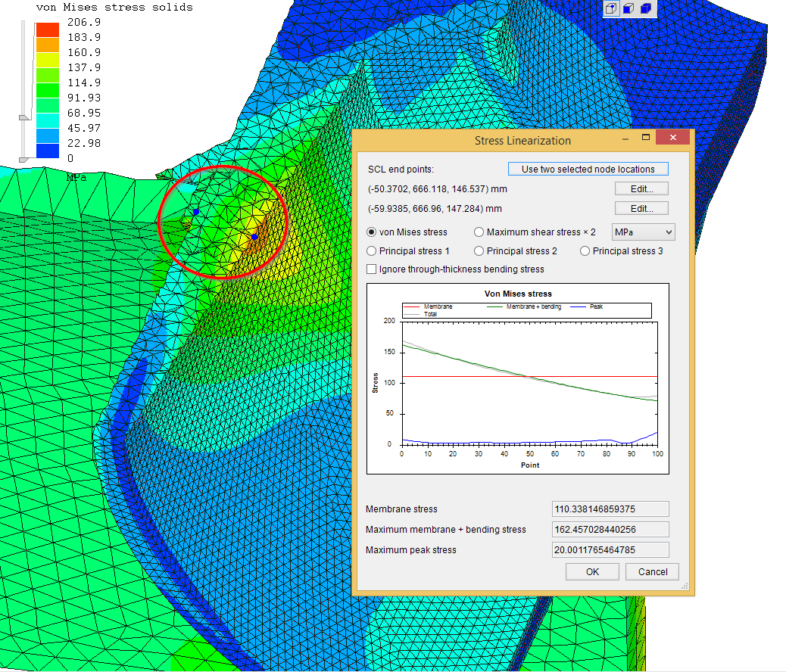The height and width of the screenshot is (672, 786).
Task: Click the 206.9 legend maximum value
Action: coord(84,22)
